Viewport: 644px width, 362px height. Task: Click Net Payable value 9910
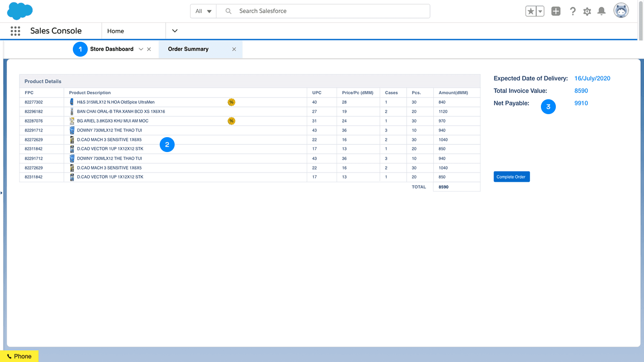click(581, 103)
